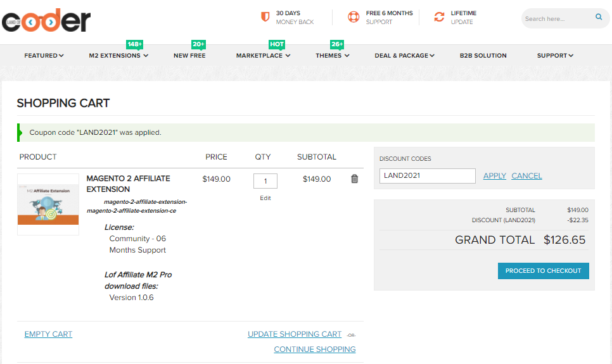The width and height of the screenshot is (612, 364).
Task: Open the Marketplace dropdown menu
Action: 263,56
